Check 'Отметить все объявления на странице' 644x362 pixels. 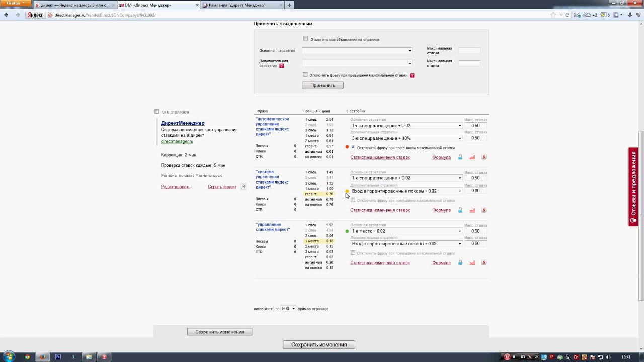point(305,39)
